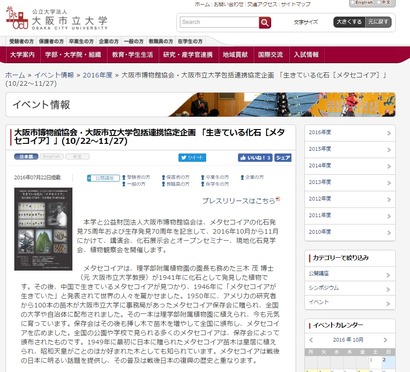Click the 受験者の方 tag in article
This screenshot has width=410, height=372.
click(136, 177)
